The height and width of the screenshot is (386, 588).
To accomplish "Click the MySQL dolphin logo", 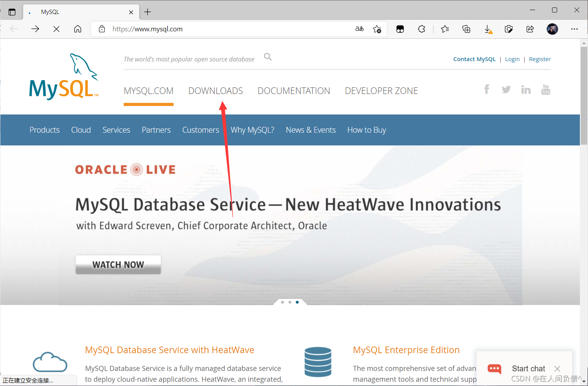I will click(x=64, y=77).
